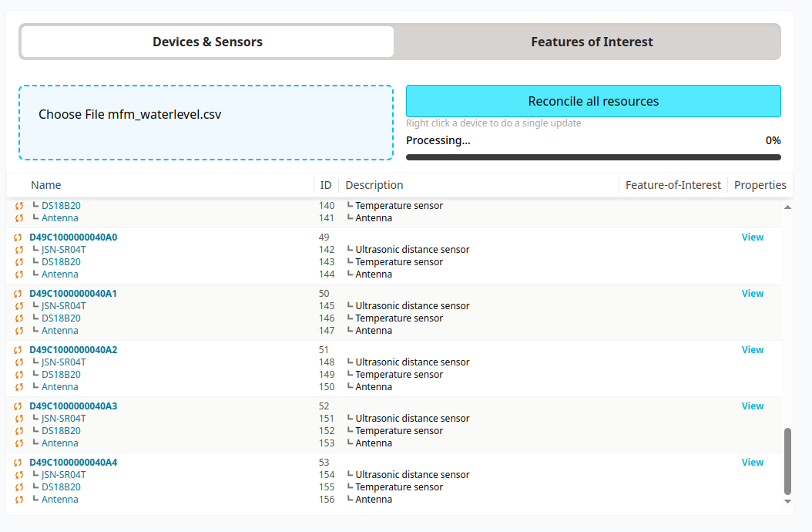
Task: Click the sync icon beside device D49C1000000040A1
Action: (x=18, y=294)
